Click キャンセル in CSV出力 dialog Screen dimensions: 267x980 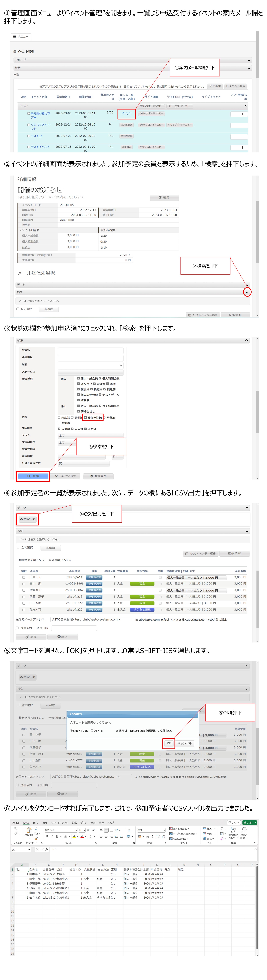coord(185,743)
